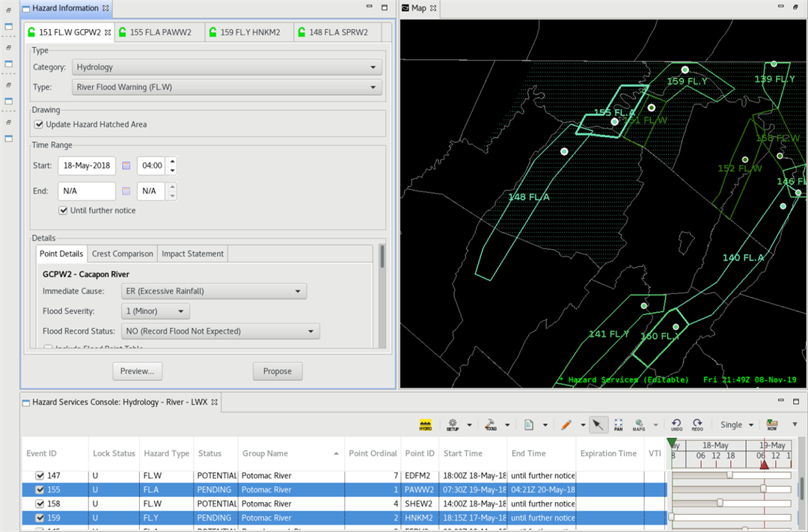Click timeline slider handle for event 158

click(x=720, y=503)
